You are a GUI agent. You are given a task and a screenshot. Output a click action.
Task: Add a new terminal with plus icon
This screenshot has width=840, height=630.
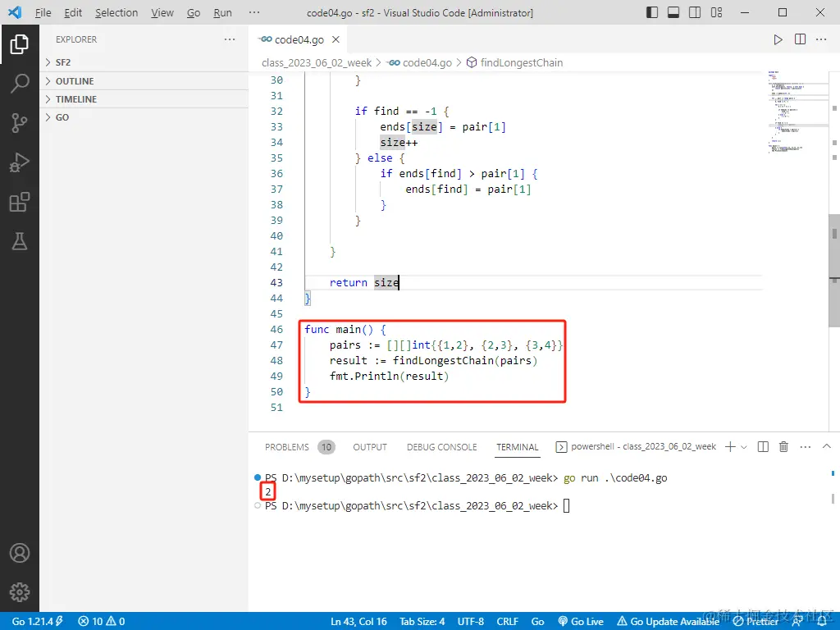pos(729,447)
